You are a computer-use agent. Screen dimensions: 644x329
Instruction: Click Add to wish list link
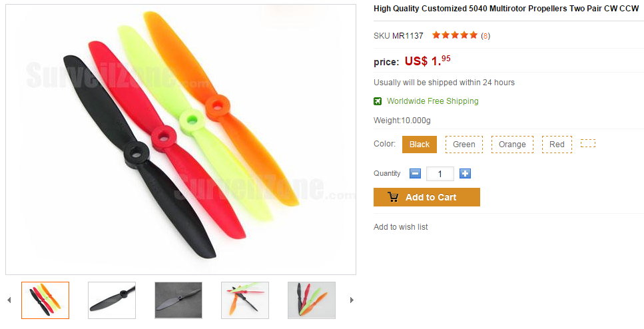point(400,226)
